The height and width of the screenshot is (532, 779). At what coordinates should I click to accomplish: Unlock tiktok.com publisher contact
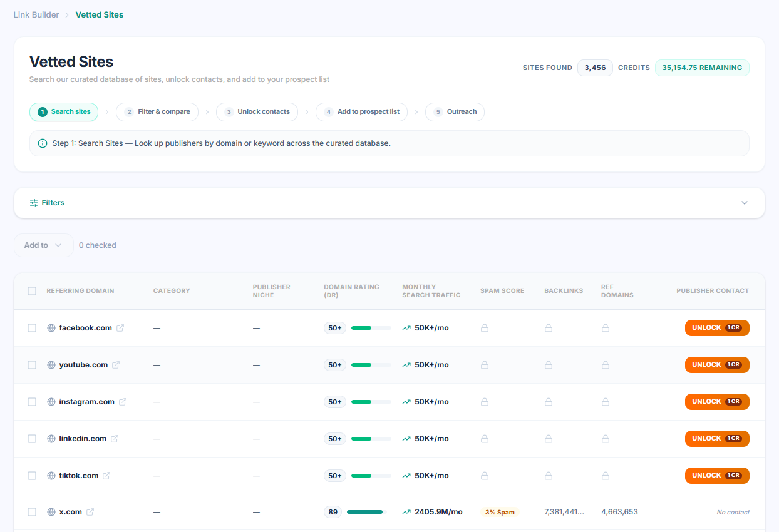click(717, 476)
